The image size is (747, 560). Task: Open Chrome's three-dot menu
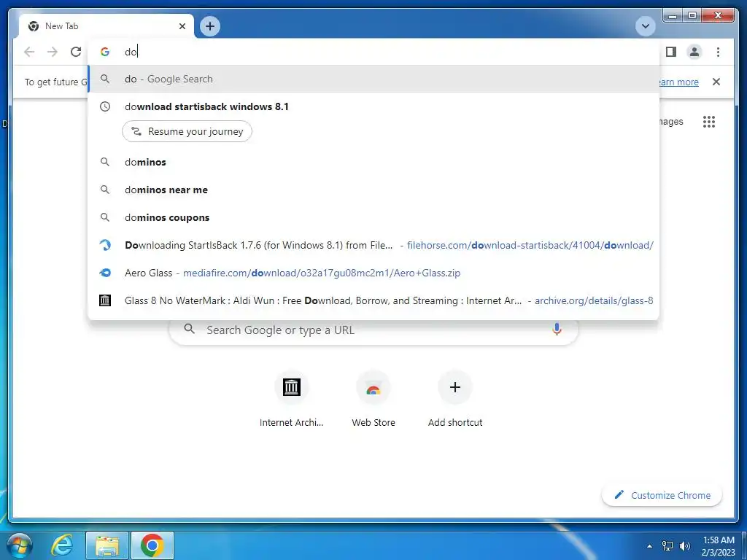pyautogui.click(x=718, y=52)
